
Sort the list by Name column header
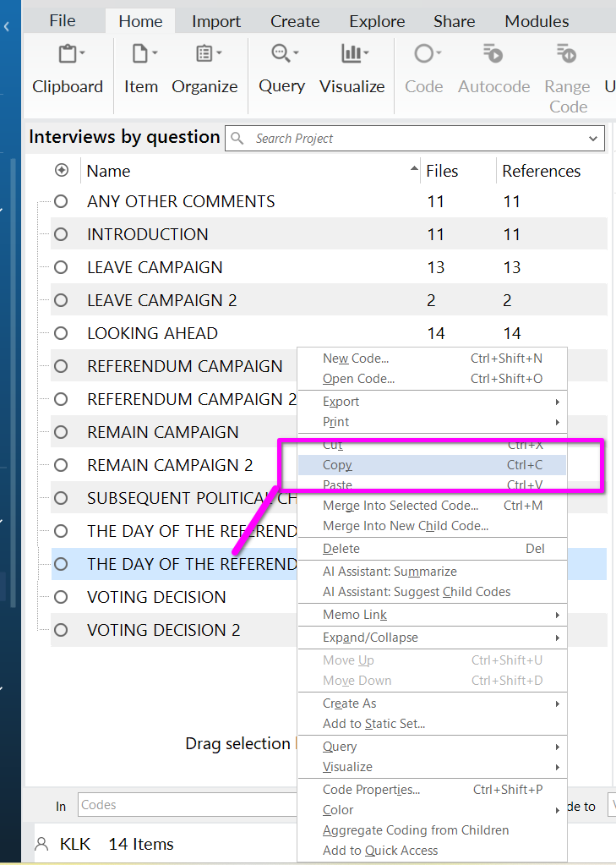click(108, 171)
